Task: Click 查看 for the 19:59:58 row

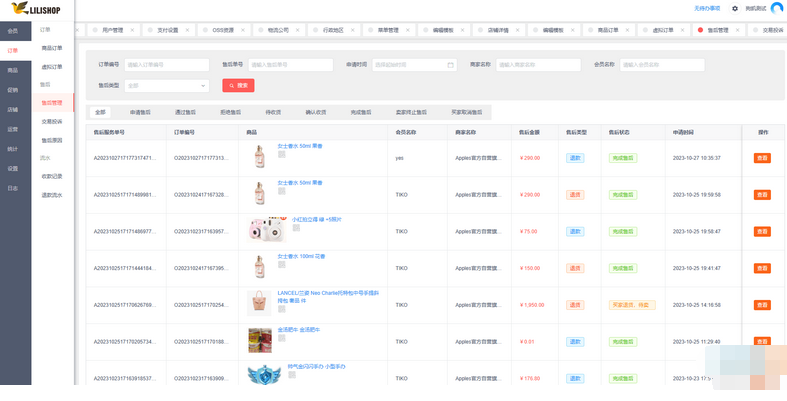Action: point(762,195)
